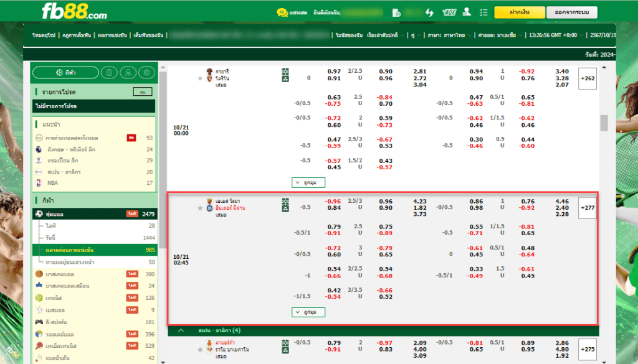Image resolution: width=638 pixels, height=364 pixels.
Task: Toggle favorite star for the AS Roma match
Action: click(x=200, y=208)
